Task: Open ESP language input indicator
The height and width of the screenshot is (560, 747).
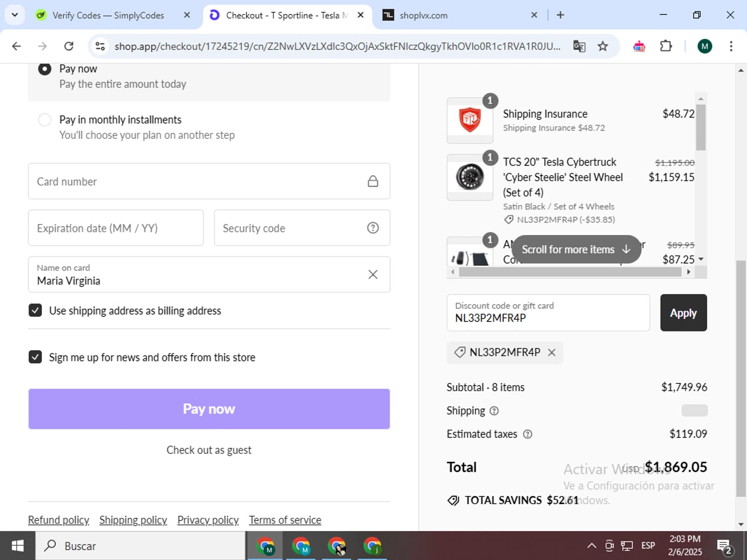Action: point(648,546)
